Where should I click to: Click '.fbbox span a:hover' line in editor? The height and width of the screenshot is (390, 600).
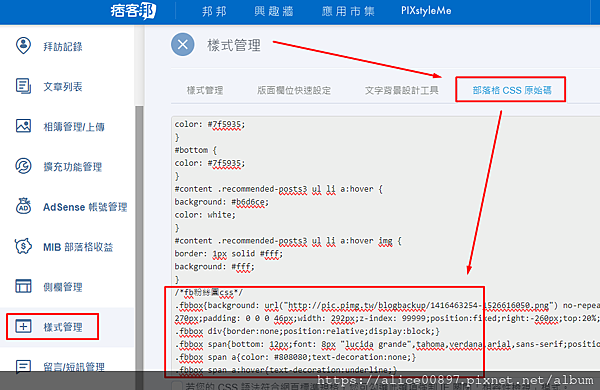click(286, 370)
